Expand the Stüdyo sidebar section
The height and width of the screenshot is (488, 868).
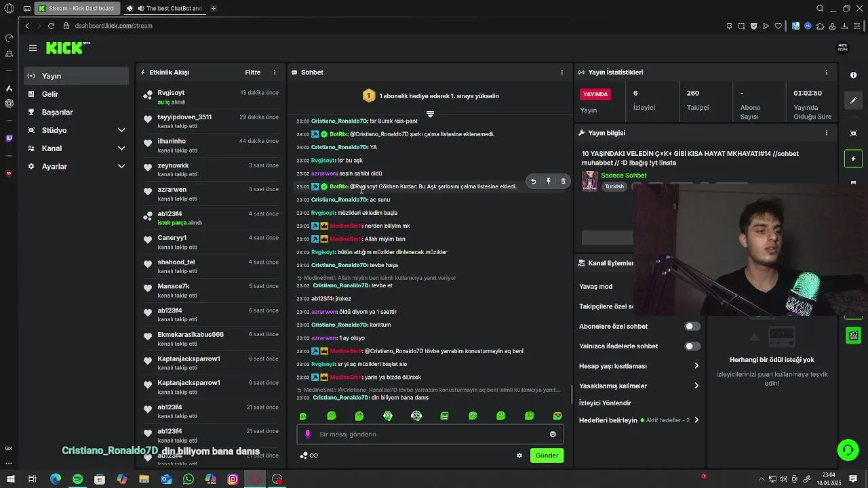[x=121, y=130]
